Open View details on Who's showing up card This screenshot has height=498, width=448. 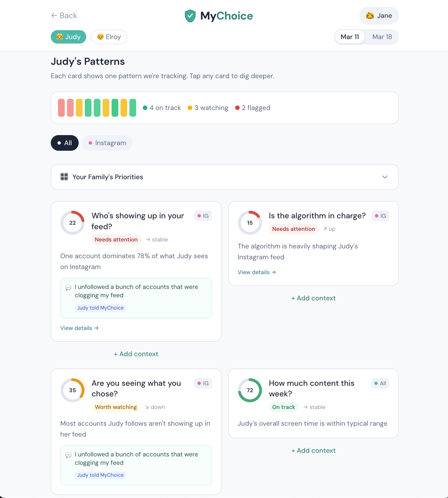click(80, 328)
